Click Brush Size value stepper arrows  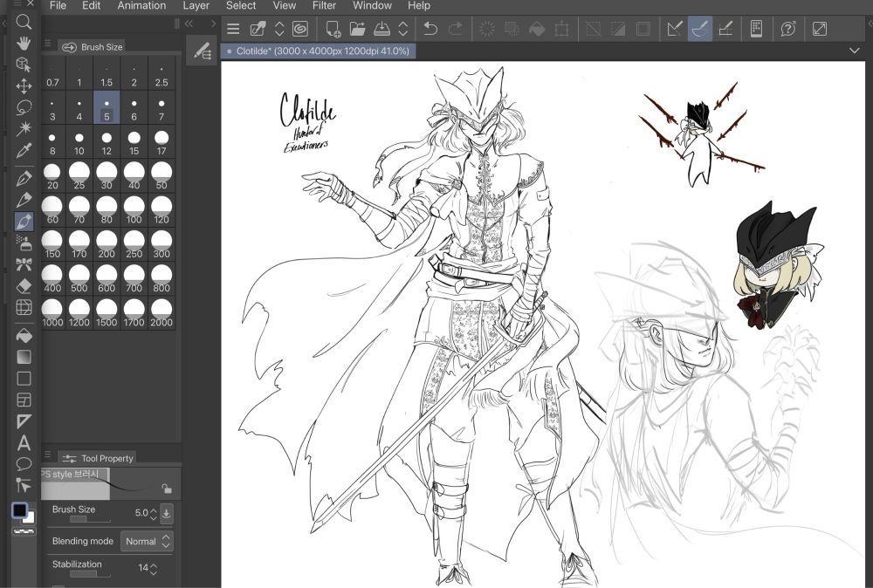154,514
